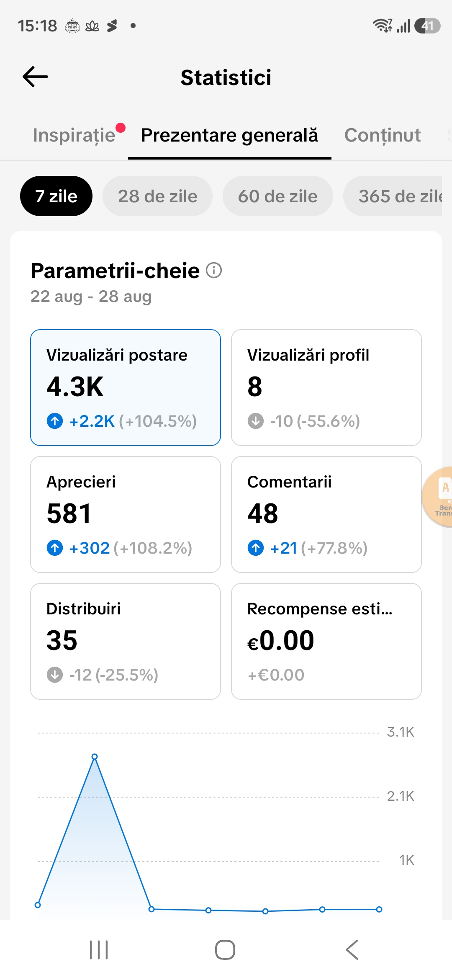Tap the floating Screen Translate bubble
The height and width of the screenshot is (980, 452).
click(438, 497)
